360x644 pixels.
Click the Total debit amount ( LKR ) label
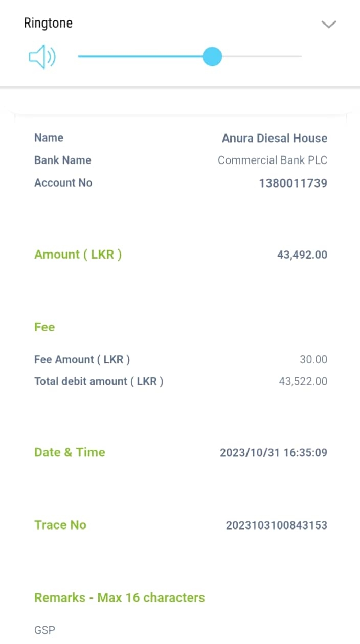[x=99, y=381]
